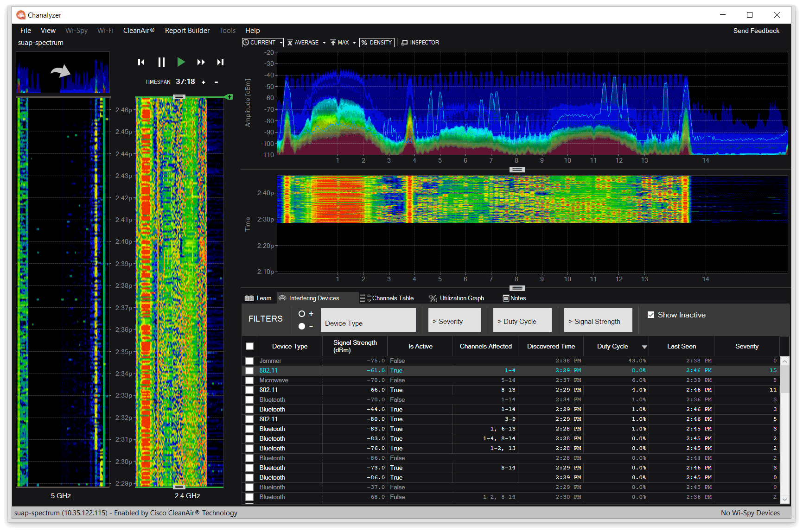Check the select-all checkbox in the table header
Screen dimensions: 803x532
point(249,346)
